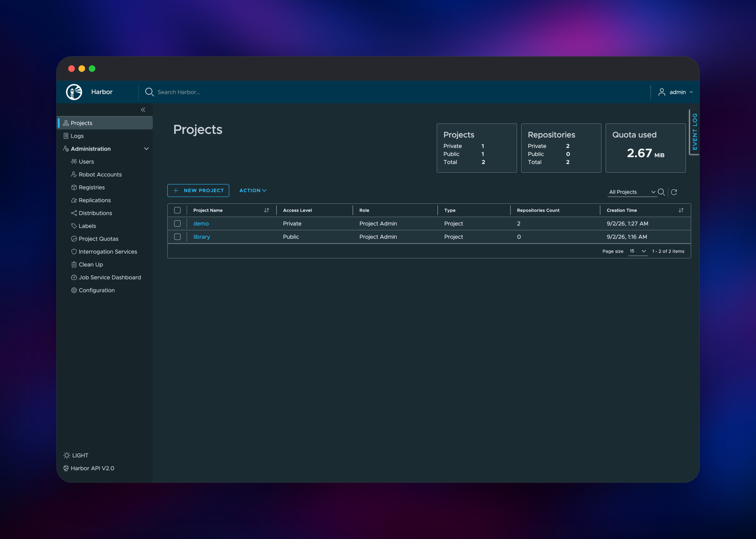Click the Distributions share icon
Screen dimensions: 756x539
[x=74, y=213]
